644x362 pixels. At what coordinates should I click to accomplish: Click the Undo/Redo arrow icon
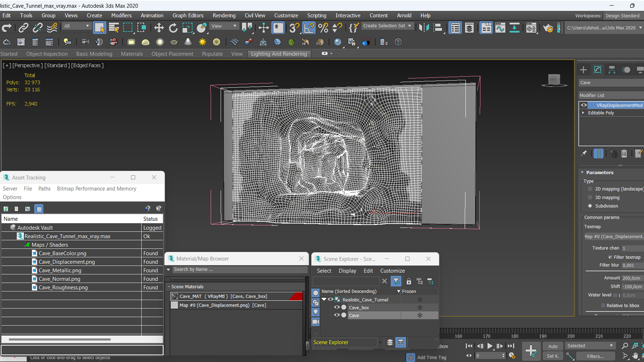pos(7,28)
